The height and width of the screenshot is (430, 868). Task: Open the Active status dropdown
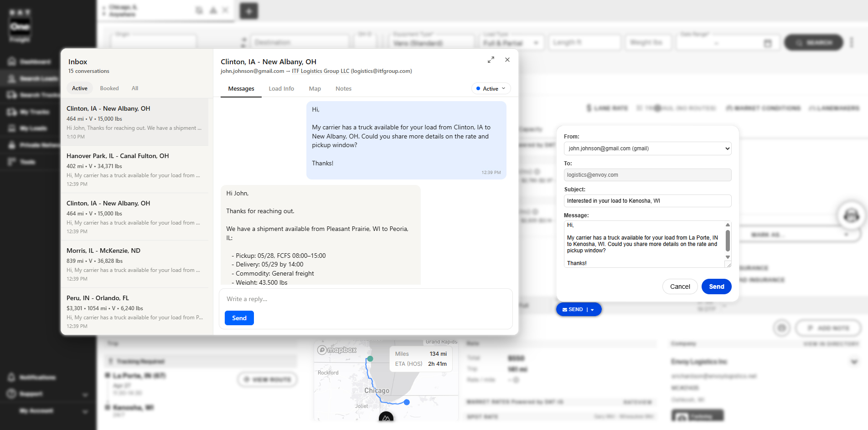pos(491,88)
